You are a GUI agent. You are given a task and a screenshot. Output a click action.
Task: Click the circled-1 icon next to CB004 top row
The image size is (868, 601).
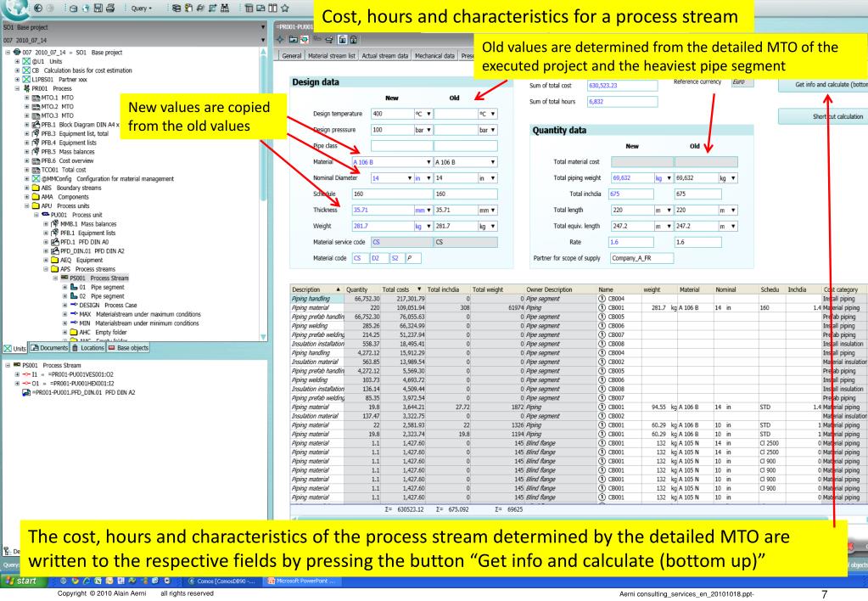click(x=602, y=299)
